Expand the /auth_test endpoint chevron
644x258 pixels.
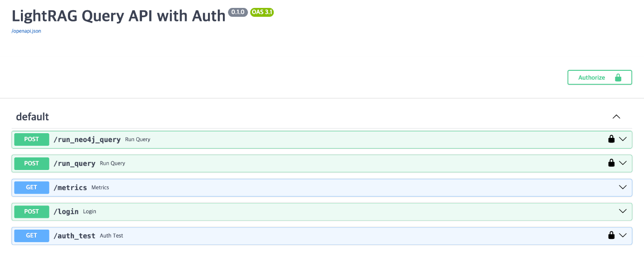pyautogui.click(x=623, y=235)
